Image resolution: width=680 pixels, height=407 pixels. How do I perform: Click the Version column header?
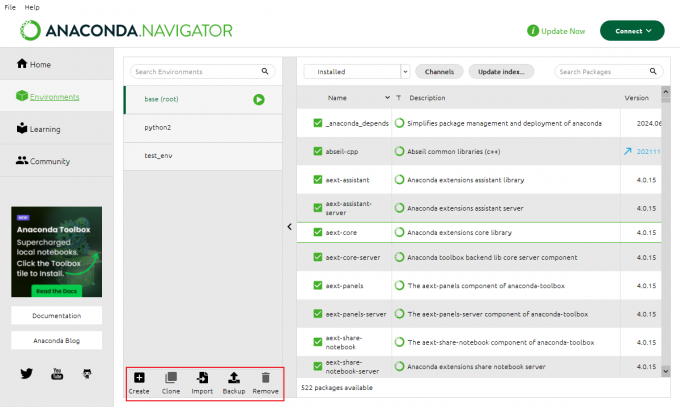point(637,98)
